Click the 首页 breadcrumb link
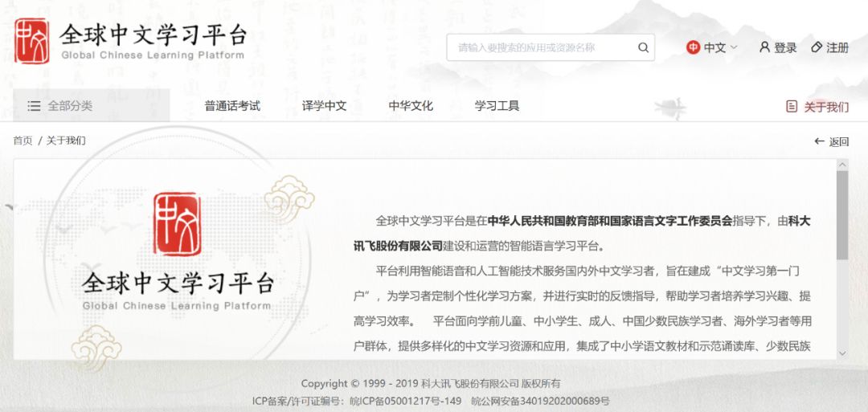Image resolution: width=868 pixels, height=412 pixels. click(23, 141)
